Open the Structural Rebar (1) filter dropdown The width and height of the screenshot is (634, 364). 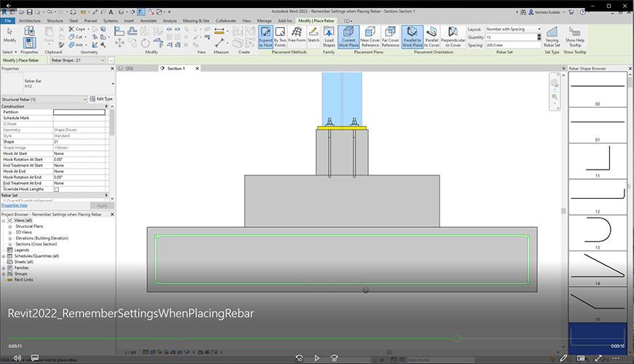pyautogui.click(x=44, y=99)
